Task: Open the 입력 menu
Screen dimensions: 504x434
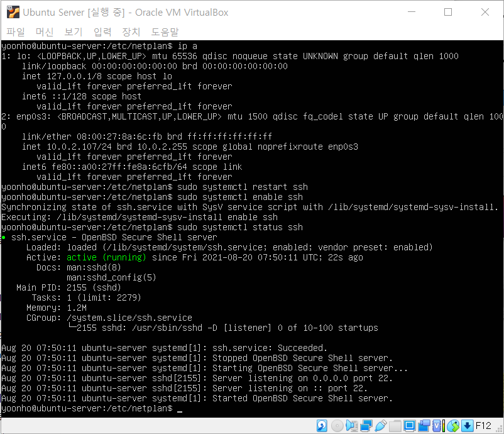Action: pos(102,31)
